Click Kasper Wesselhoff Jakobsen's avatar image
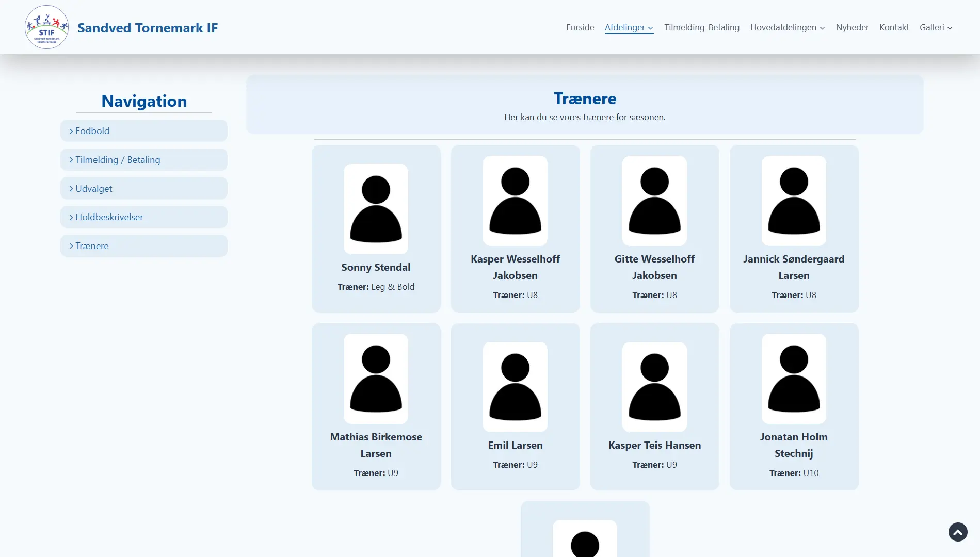This screenshot has width=980, height=557. (515, 201)
